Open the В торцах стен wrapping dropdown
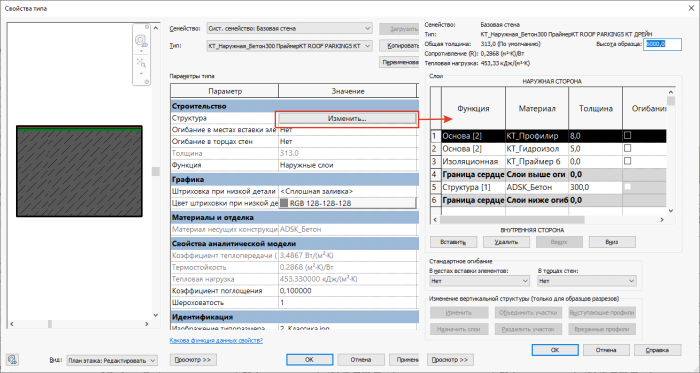Screen dimensions: 700x373 tap(587, 281)
